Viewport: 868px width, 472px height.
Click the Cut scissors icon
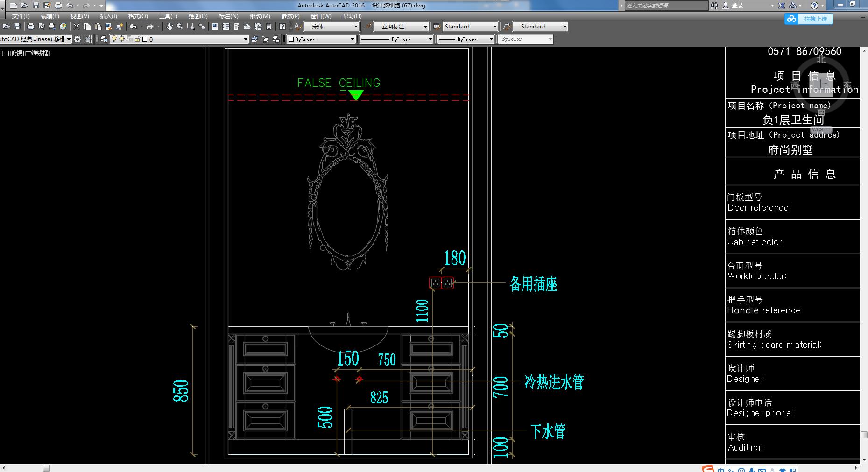pos(77,27)
